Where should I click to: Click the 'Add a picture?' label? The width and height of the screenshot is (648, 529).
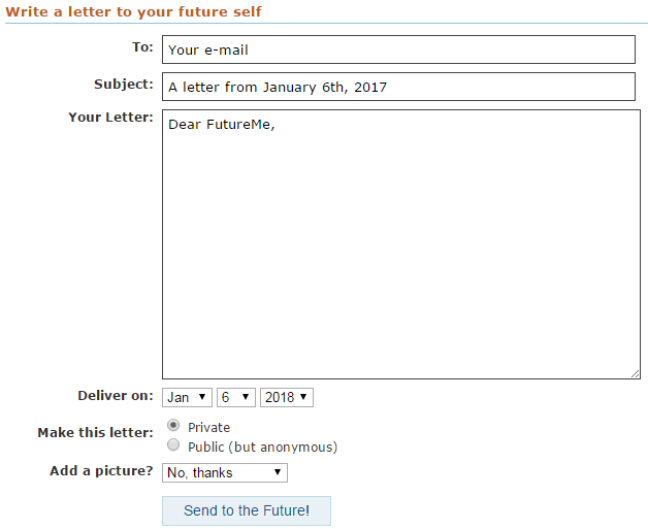tap(101, 471)
